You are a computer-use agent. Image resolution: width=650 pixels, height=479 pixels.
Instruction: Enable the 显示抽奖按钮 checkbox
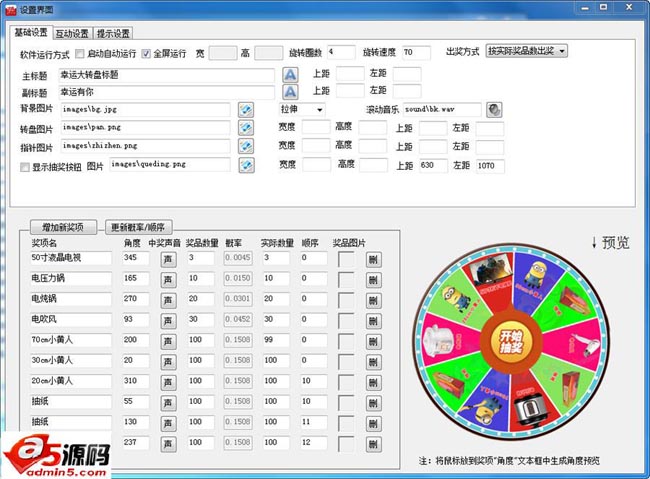pos(25,167)
